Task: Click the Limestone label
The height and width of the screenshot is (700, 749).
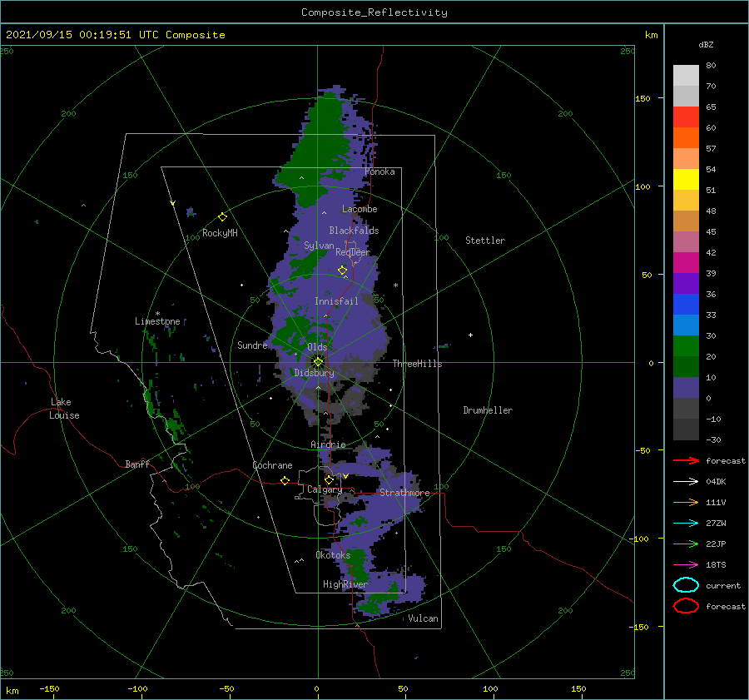Action: (157, 321)
